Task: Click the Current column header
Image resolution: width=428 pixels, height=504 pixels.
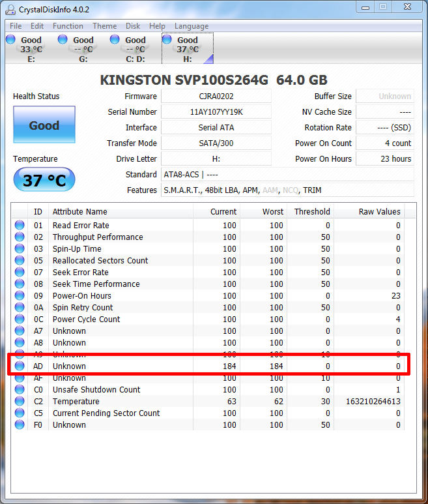Action: click(x=216, y=211)
